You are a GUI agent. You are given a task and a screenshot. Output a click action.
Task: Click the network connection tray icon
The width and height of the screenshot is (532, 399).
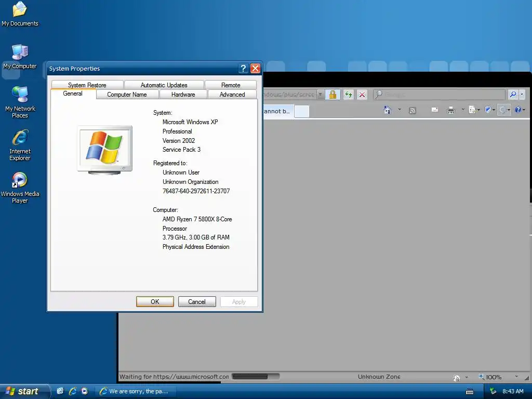tap(493, 391)
